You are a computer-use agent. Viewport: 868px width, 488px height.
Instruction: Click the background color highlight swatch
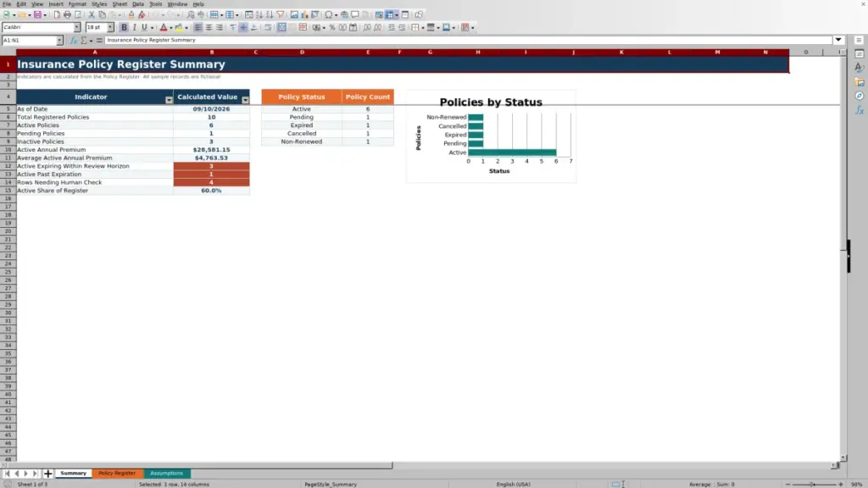pos(179,28)
